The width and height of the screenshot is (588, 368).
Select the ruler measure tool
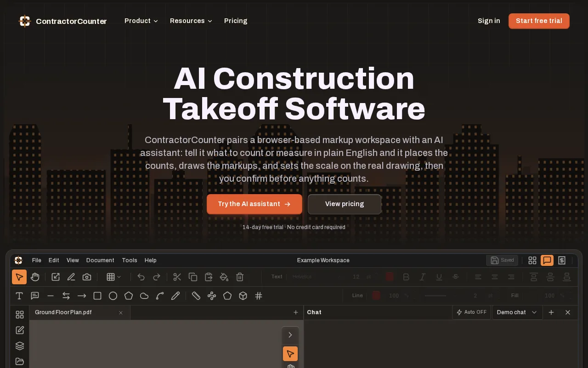196,296
